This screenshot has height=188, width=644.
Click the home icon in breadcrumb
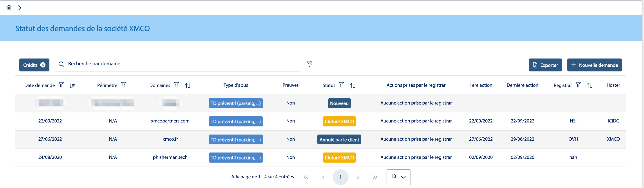[9, 7]
